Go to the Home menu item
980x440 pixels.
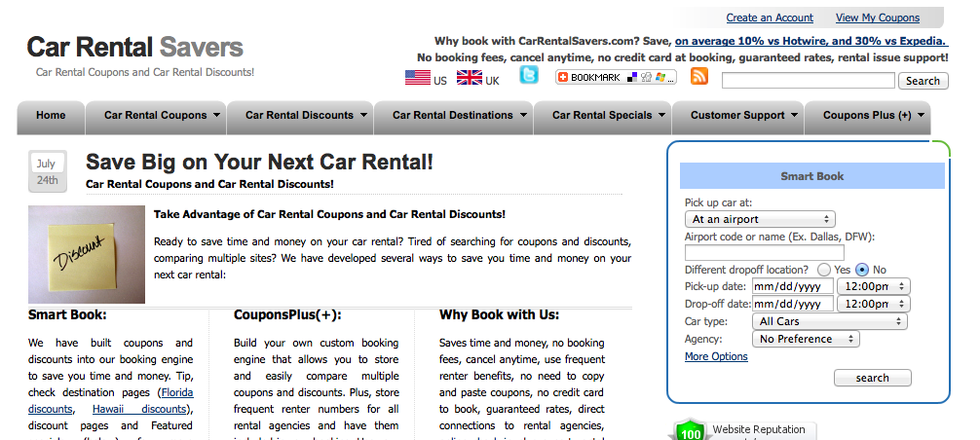(51, 118)
